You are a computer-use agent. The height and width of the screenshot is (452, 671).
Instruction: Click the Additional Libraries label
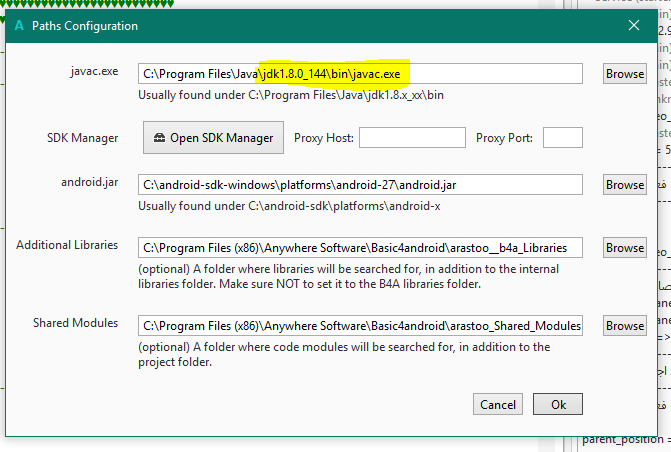point(67,245)
